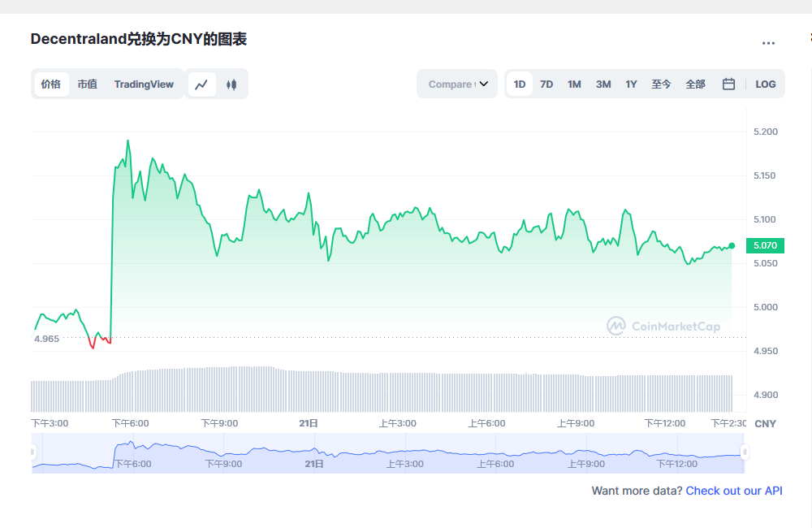The image size is (812, 528).
Task: Click the 5.070 current price label
Action: (x=765, y=245)
